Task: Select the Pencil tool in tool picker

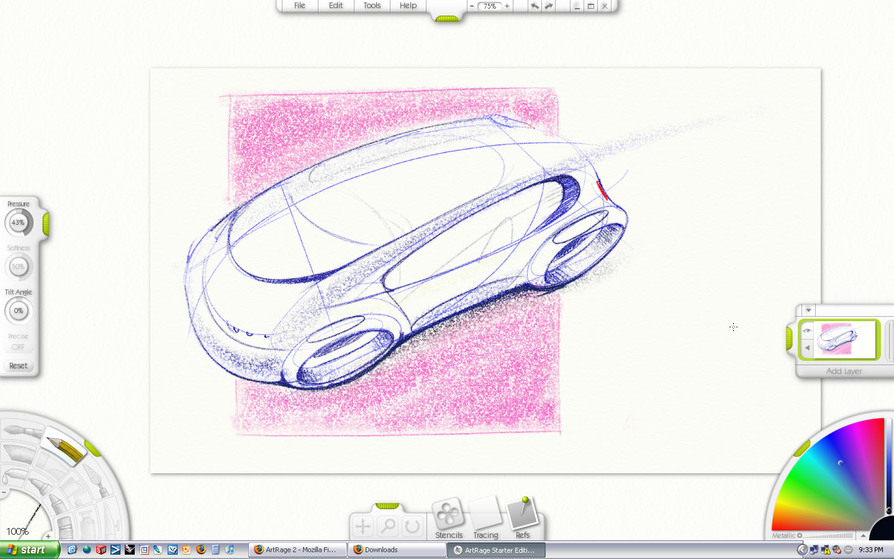Action: coord(64,449)
